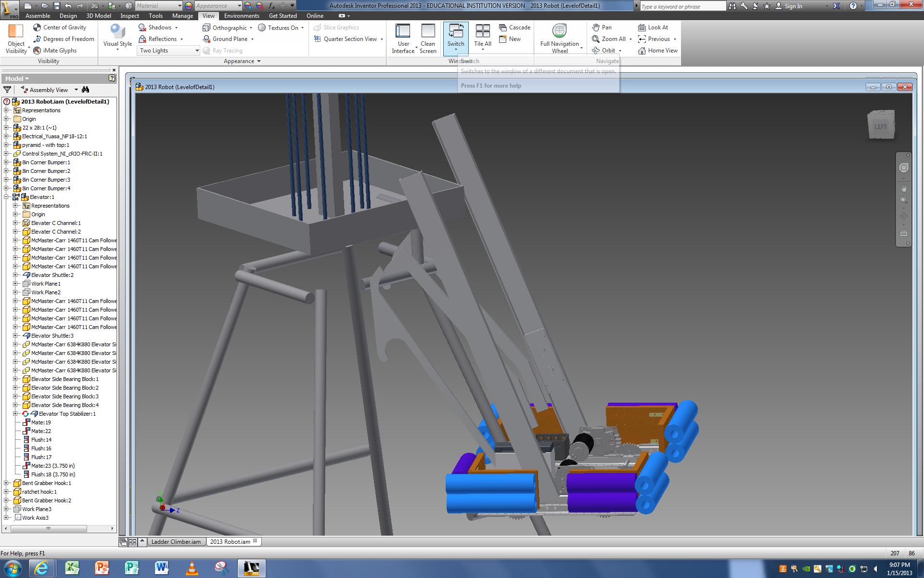
Task: Click the Sign In link
Action: click(793, 6)
